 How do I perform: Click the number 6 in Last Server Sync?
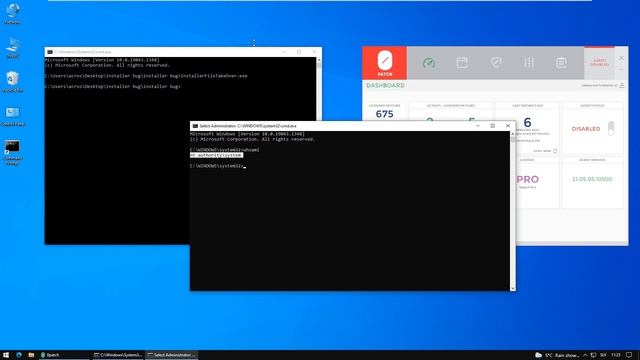click(527, 122)
